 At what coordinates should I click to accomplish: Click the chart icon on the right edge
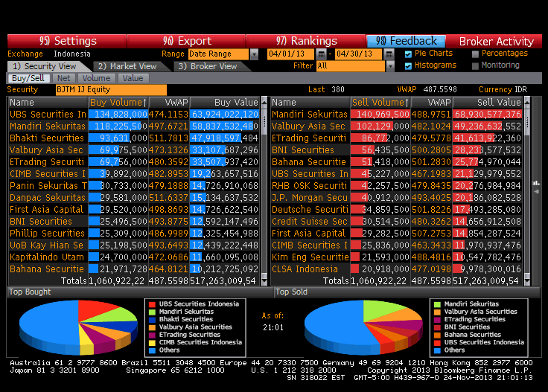536,182
